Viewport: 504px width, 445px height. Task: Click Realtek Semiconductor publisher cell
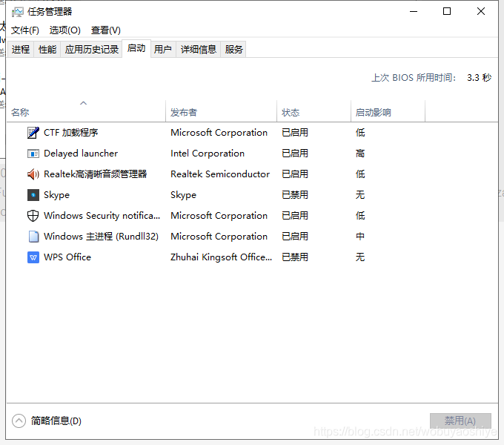(x=220, y=174)
